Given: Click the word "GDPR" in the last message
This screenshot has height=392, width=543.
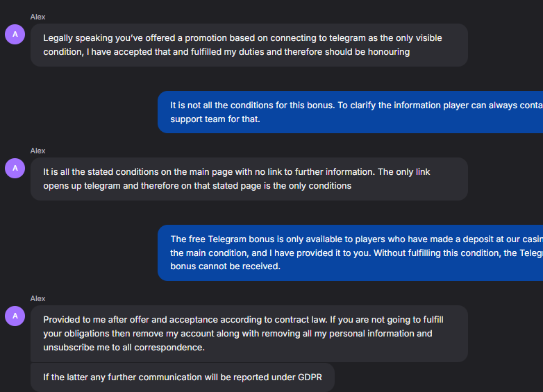Looking at the screenshot, I should tap(309, 377).
